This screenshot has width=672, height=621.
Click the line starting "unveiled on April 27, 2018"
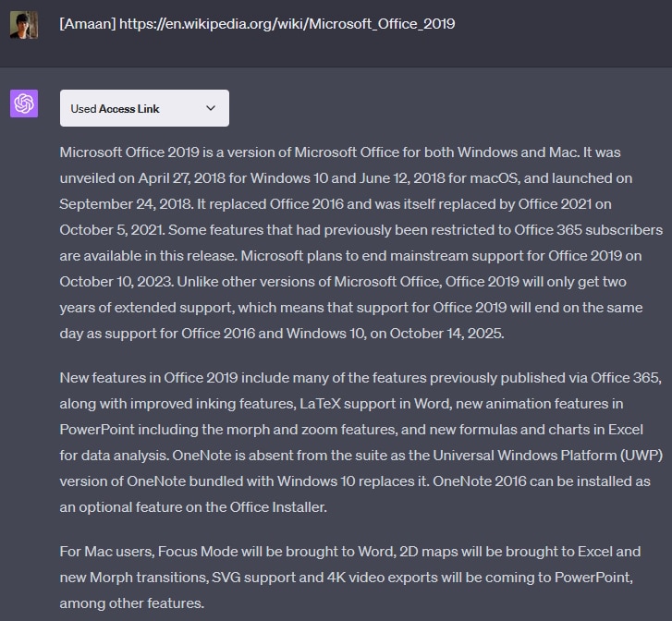click(x=346, y=177)
